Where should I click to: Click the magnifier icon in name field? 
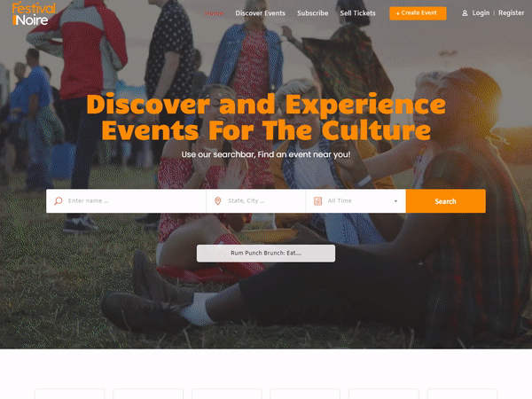pos(59,201)
